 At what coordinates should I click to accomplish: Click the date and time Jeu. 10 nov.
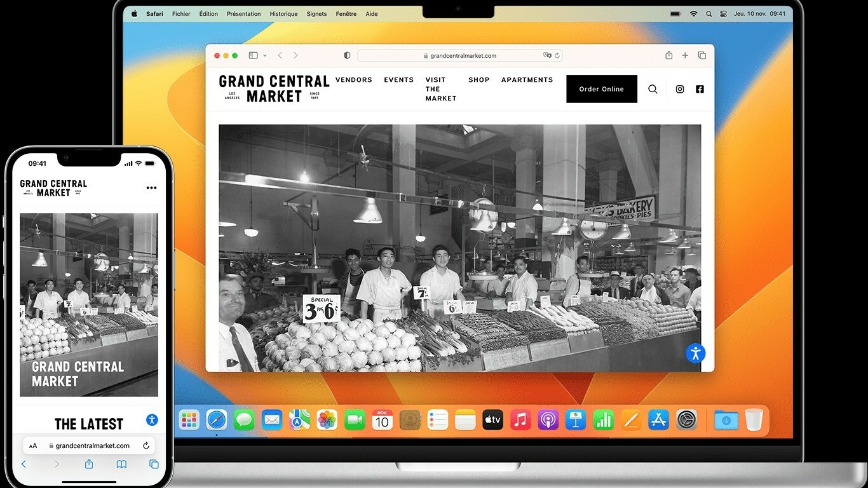(760, 13)
